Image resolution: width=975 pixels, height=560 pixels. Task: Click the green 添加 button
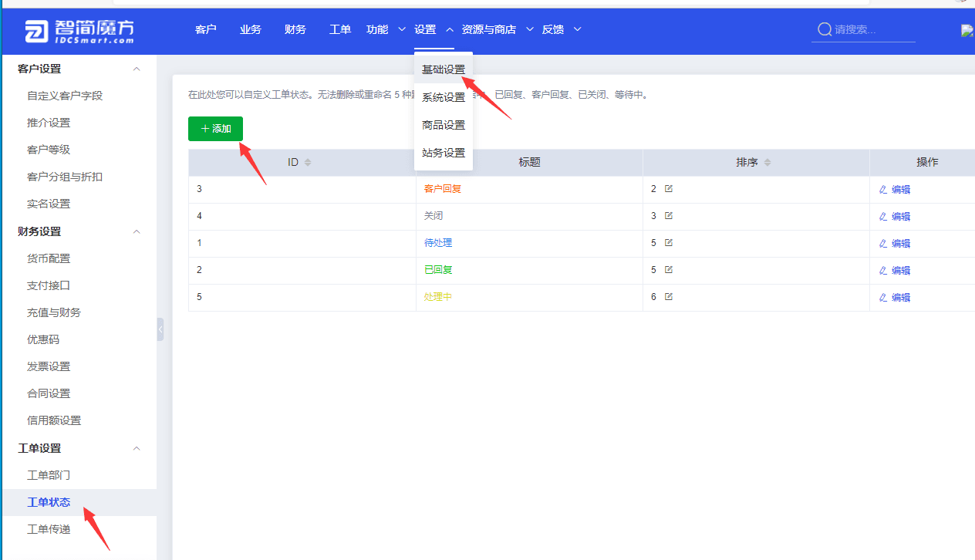[x=215, y=129]
